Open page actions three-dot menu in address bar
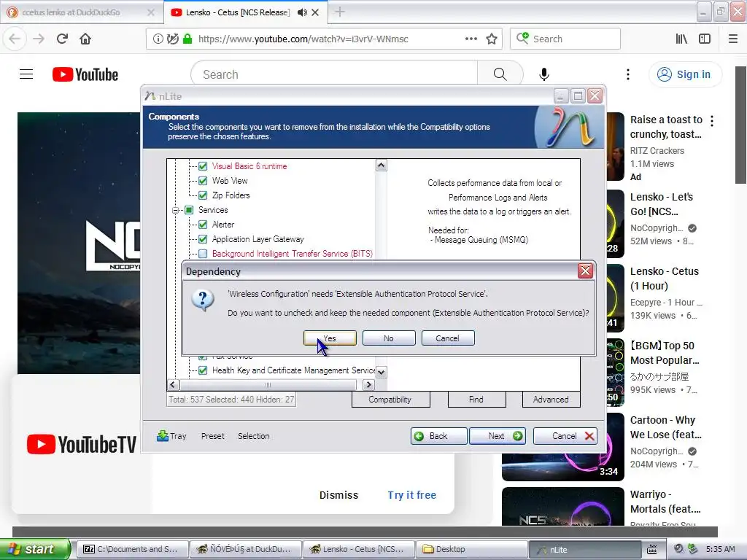The width and height of the screenshot is (747, 560). (x=471, y=39)
